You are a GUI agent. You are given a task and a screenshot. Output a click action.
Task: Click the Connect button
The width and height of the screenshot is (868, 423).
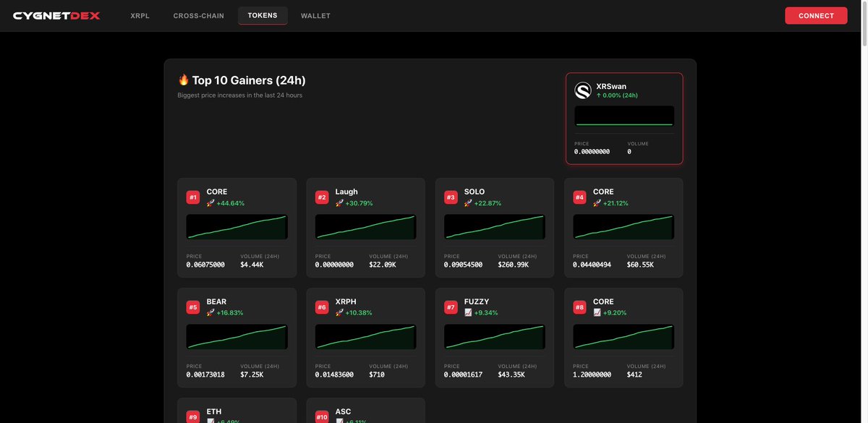pos(816,15)
